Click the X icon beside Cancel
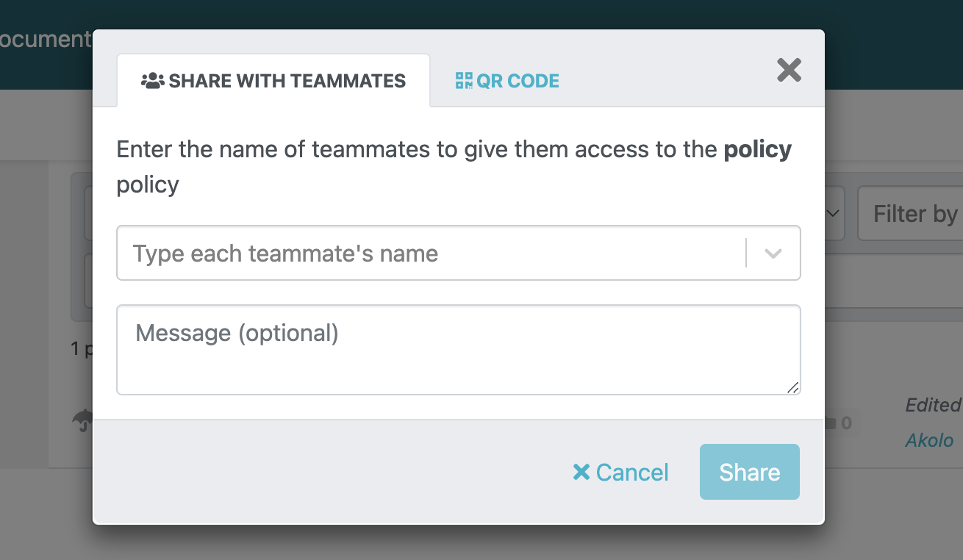Viewport: 963px width, 560px height. click(x=581, y=472)
